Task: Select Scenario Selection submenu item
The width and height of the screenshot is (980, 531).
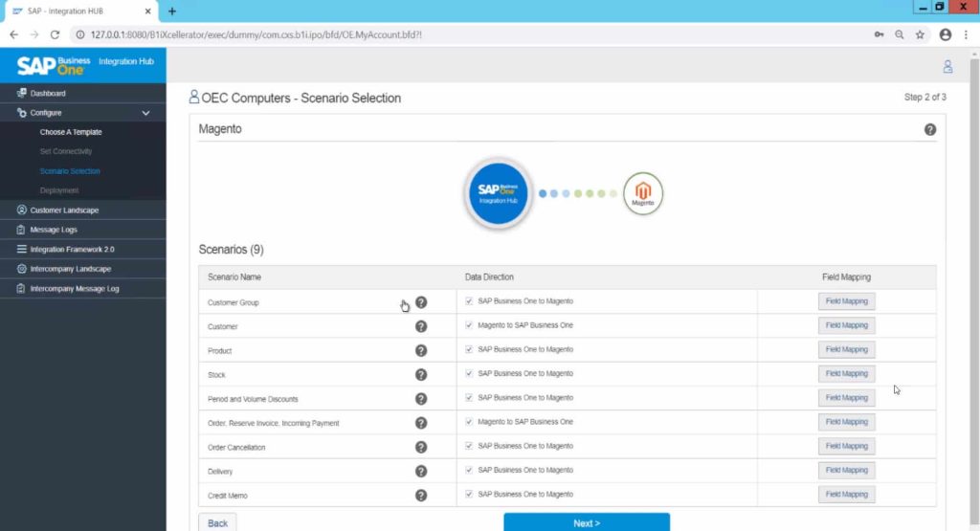Action: [x=70, y=171]
